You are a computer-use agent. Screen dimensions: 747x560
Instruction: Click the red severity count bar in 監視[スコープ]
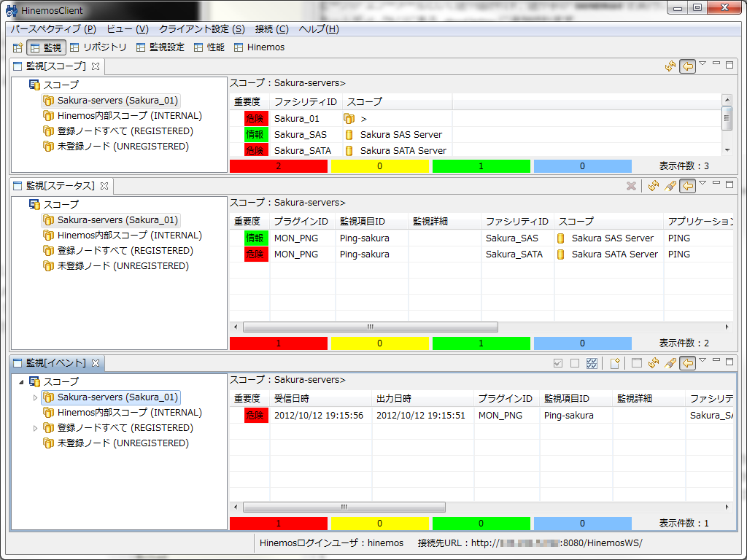(278, 166)
